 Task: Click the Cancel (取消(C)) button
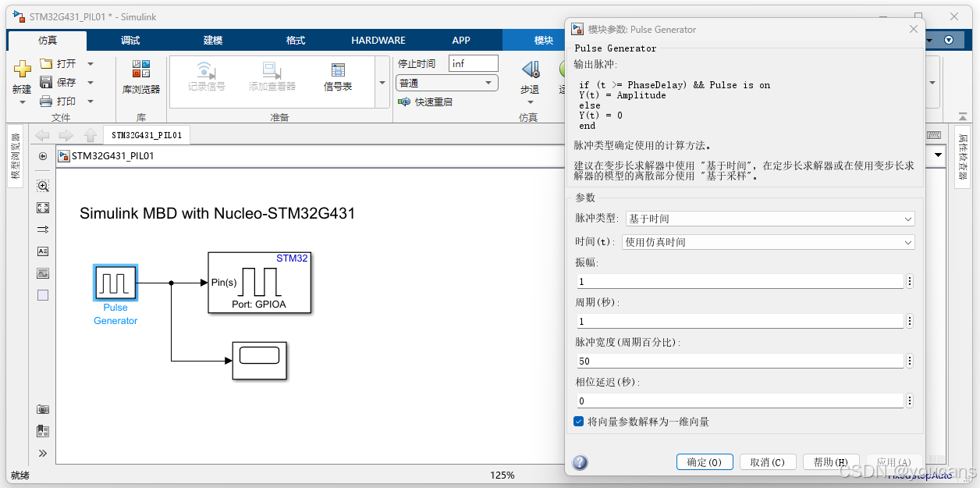click(768, 462)
